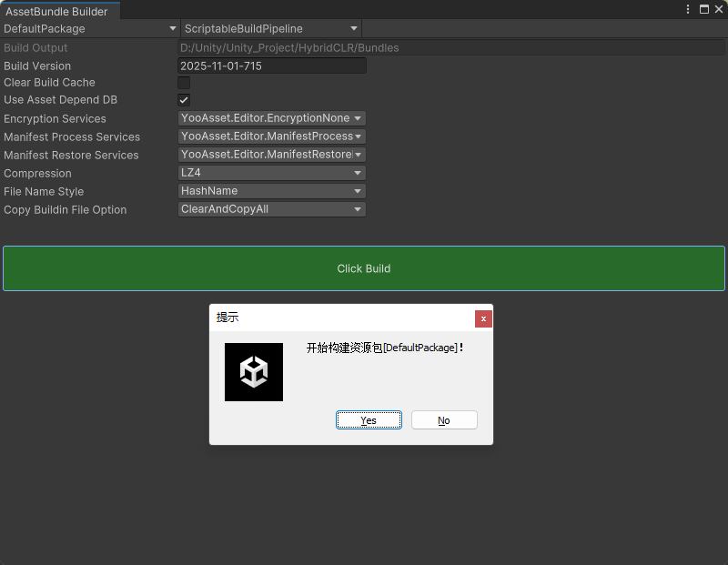Click the green Click Build button
Image resolution: width=728 pixels, height=565 pixels.
point(364,268)
